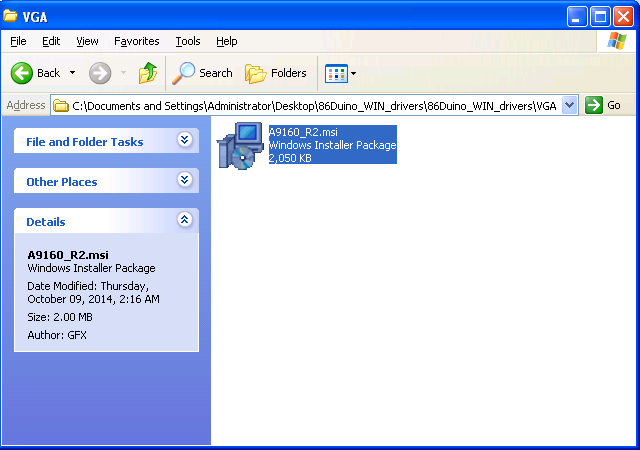Collapse the Details panel

coord(184,220)
